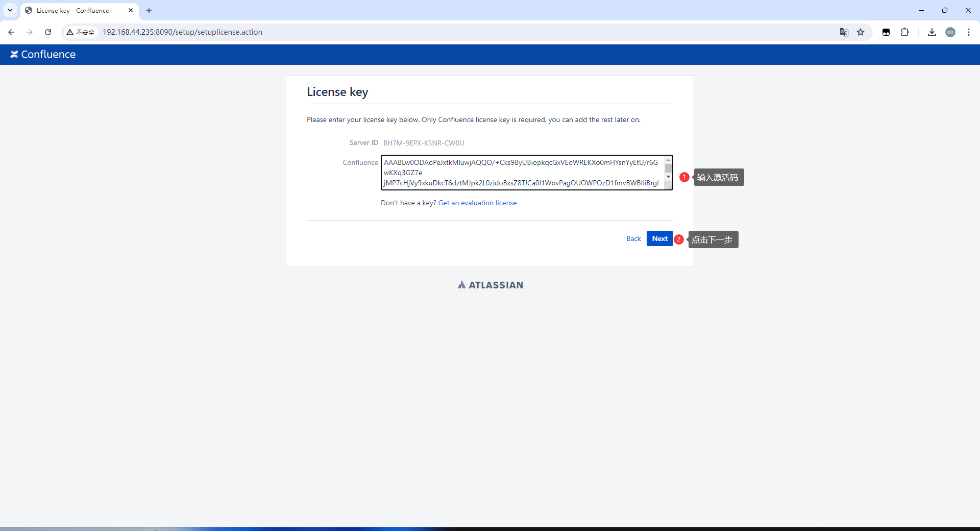Click the textarea scrollbar thumb
980x531 pixels.
(x=668, y=168)
